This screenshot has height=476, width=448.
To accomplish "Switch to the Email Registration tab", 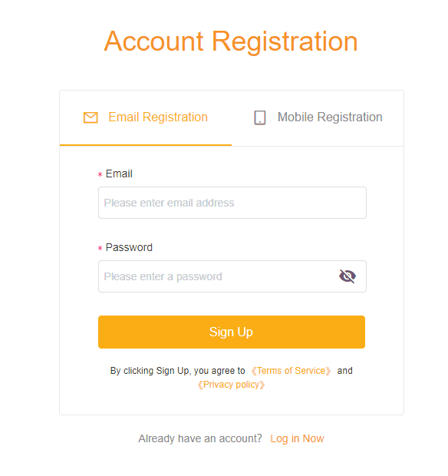I will point(146,117).
